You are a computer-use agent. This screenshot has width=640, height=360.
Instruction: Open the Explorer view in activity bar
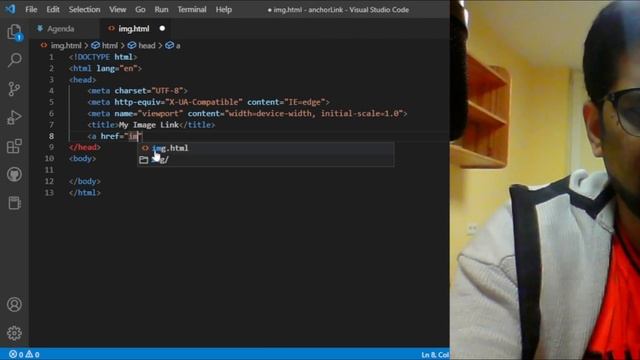pyautogui.click(x=14, y=32)
